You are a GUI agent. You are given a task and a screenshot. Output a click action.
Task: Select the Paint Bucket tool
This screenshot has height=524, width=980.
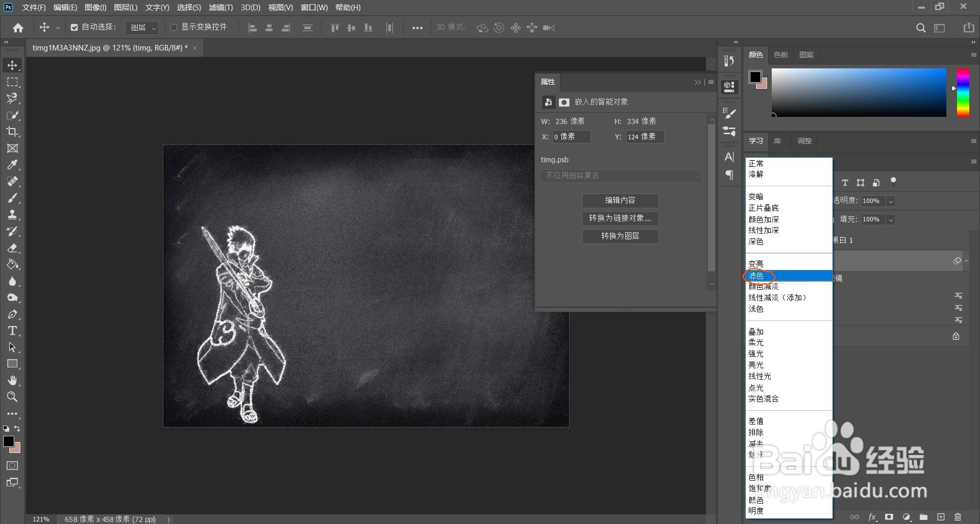12,264
